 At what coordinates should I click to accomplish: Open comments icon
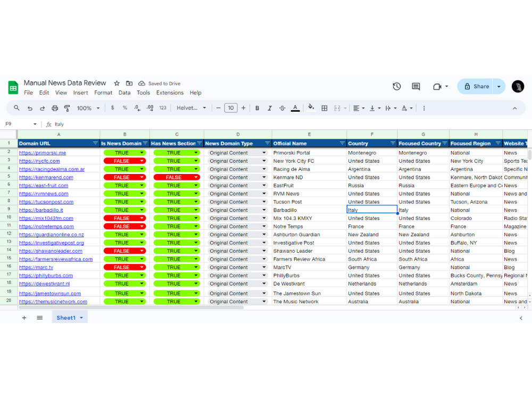click(415, 87)
